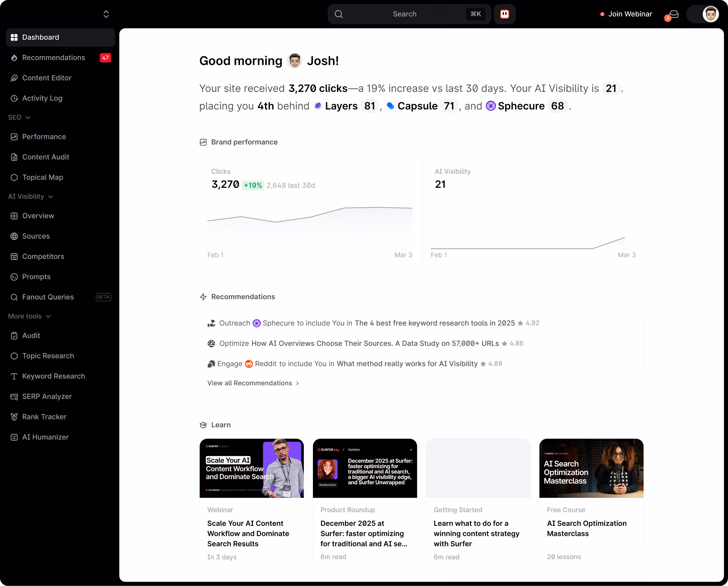Collapse the More tools sidebar section
The image size is (728, 586).
pos(30,316)
